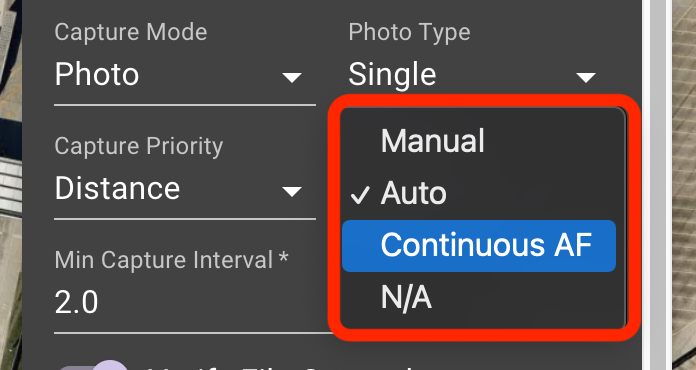The image size is (696, 370).
Task: Click the Single value under Photo Type
Action: pyautogui.click(x=392, y=74)
